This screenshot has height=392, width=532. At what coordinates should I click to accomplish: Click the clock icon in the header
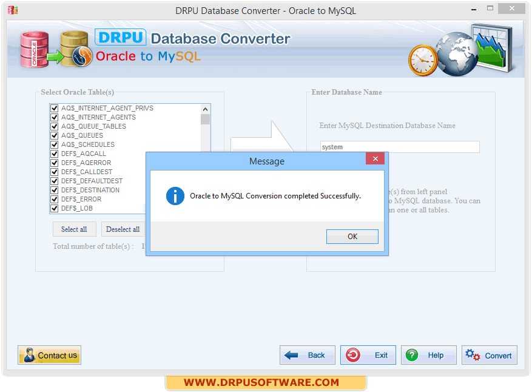[423, 61]
